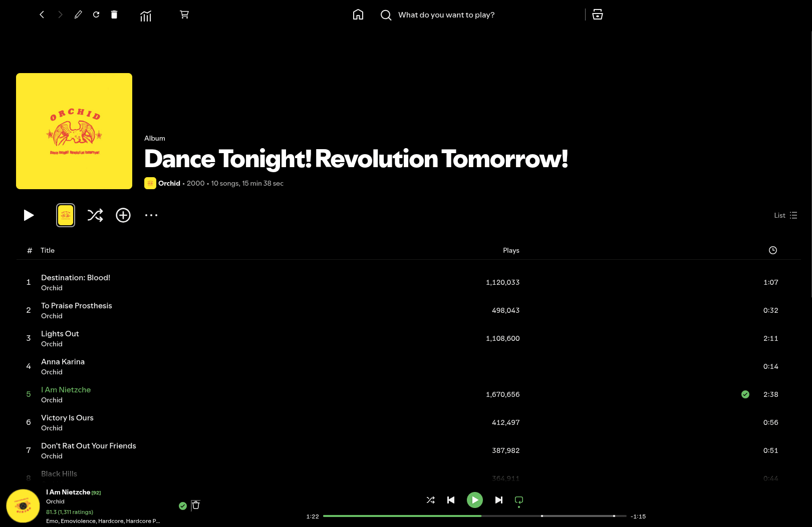The width and height of the screenshot is (812, 527).
Task: Go forward using the right arrow
Action: click(x=60, y=15)
